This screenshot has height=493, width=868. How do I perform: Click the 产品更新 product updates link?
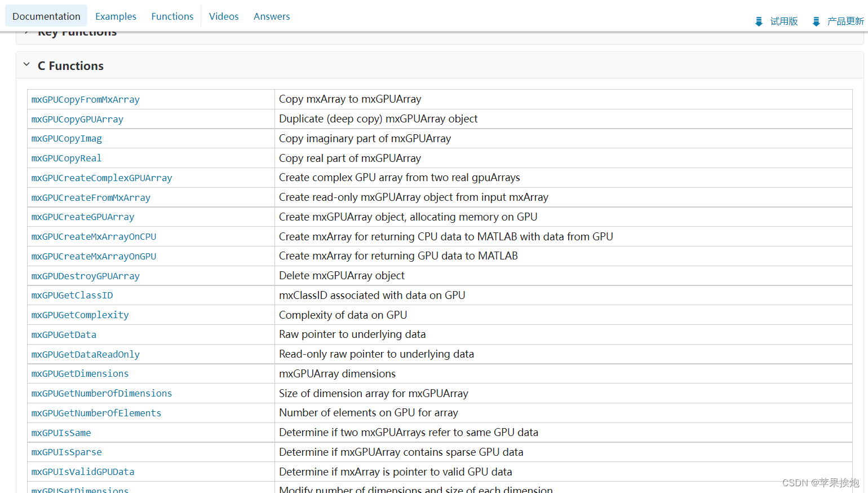pyautogui.click(x=845, y=21)
